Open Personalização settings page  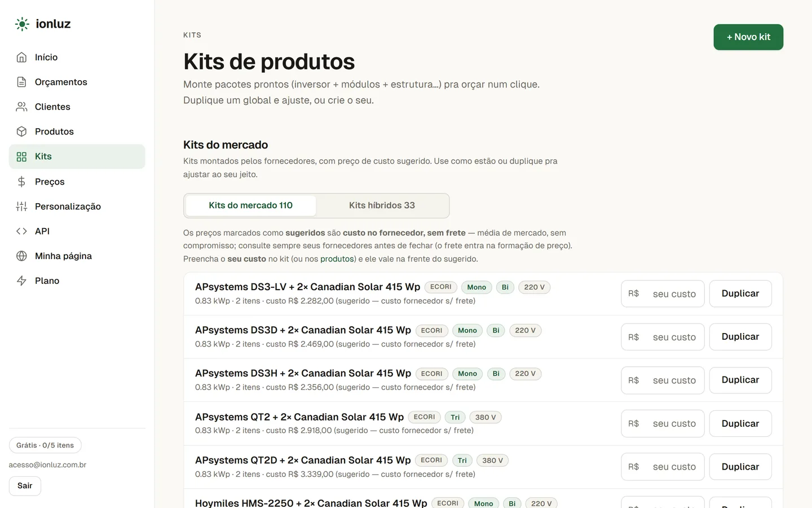pyautogui.click(x=77, y=207)
